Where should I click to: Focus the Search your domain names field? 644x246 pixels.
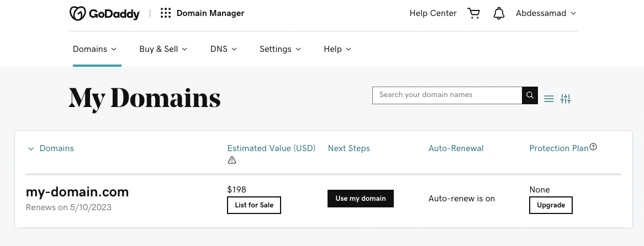pos(447,95)
